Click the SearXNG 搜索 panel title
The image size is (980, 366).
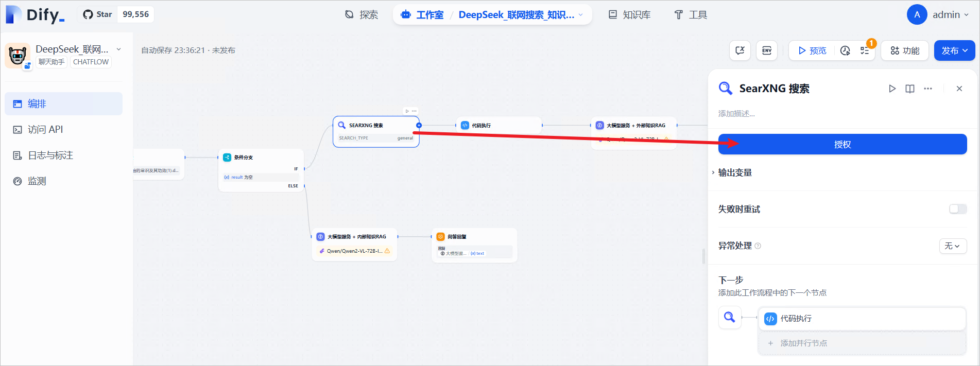pyautogui.click(x=774, y=89)
